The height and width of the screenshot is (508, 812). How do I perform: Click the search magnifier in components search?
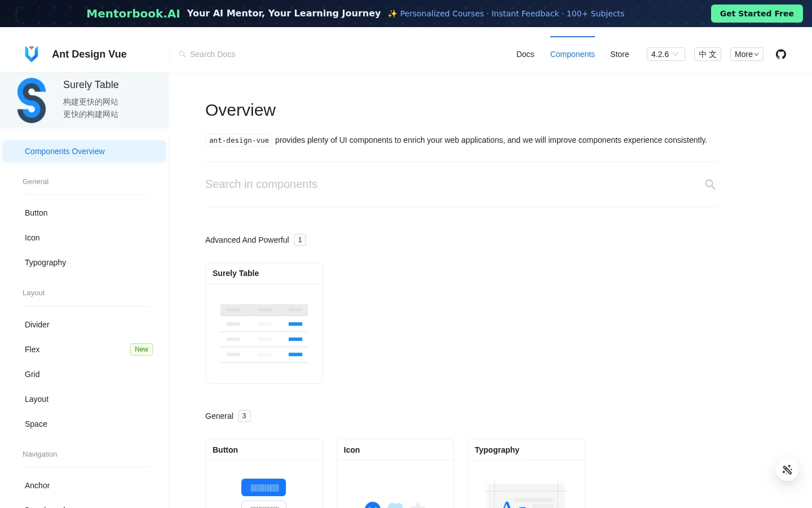[710, 185]
